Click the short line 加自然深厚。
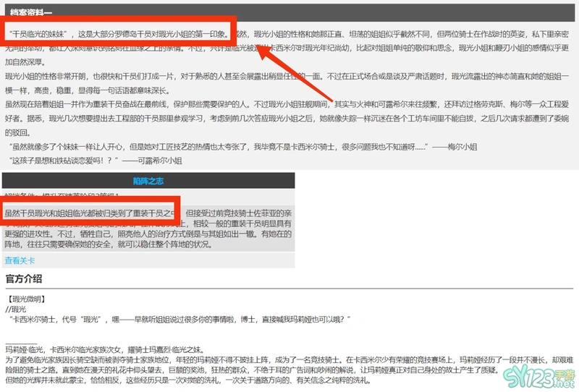 tap(25, 62)
